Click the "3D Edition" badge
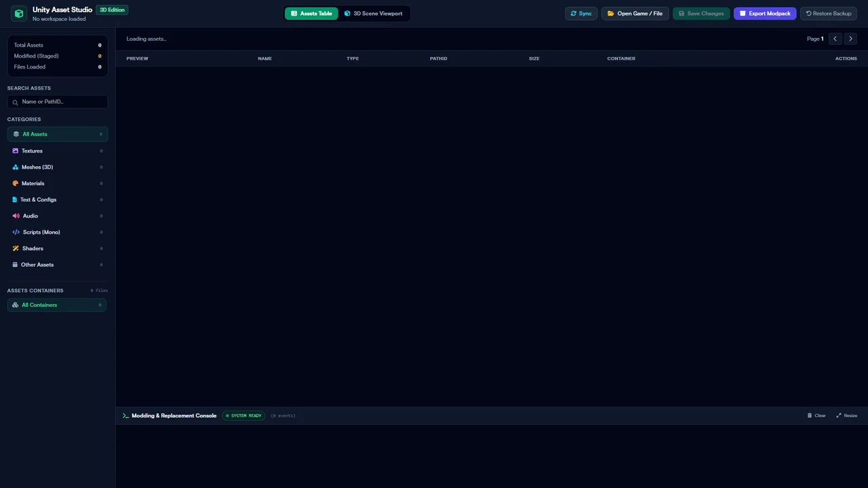The image size is (868, 488). click(112, 10)
